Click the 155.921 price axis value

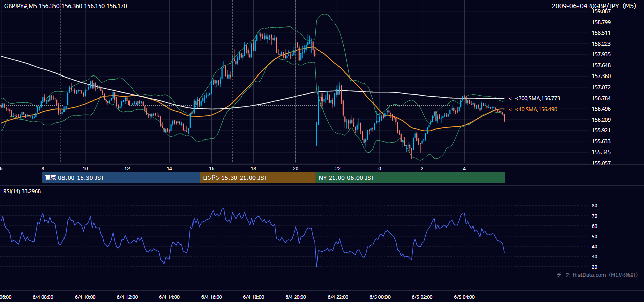(x=601, y=130)
